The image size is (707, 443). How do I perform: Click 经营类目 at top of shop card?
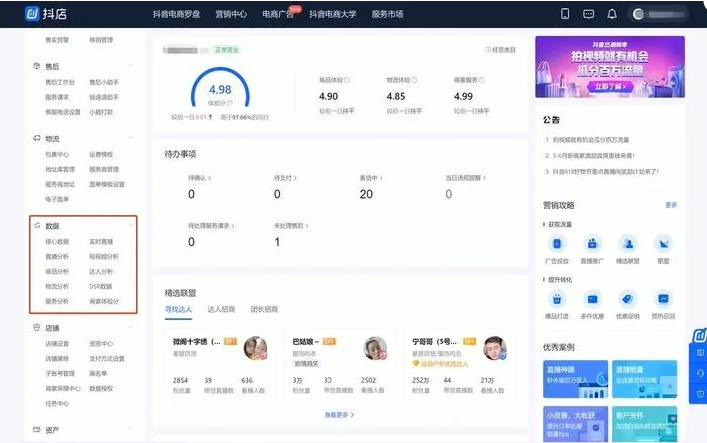501,50
